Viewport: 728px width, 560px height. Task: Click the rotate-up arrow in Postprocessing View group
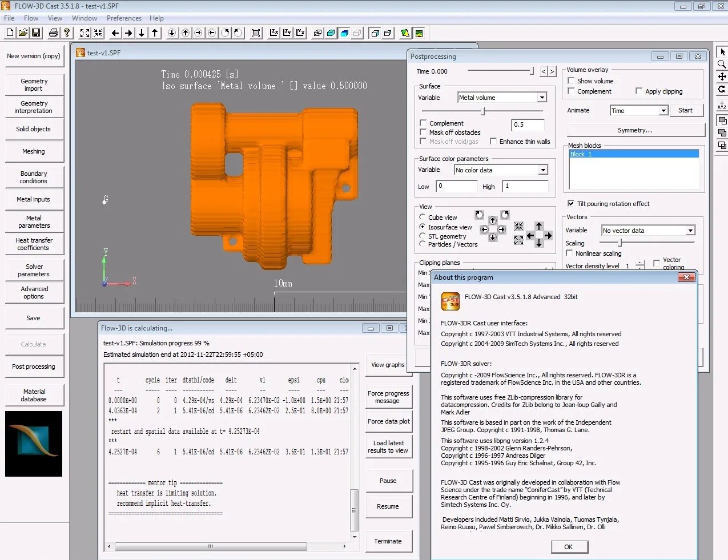coord(493,220)
